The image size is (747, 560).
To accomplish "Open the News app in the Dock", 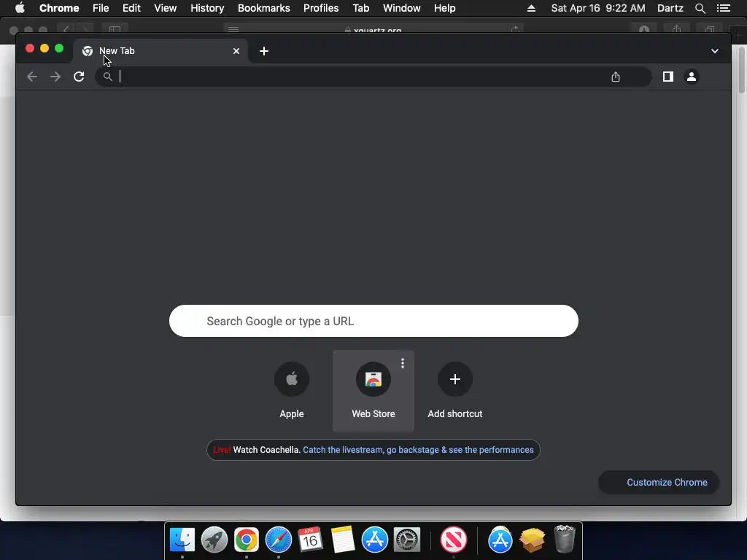I will [454, 540].
